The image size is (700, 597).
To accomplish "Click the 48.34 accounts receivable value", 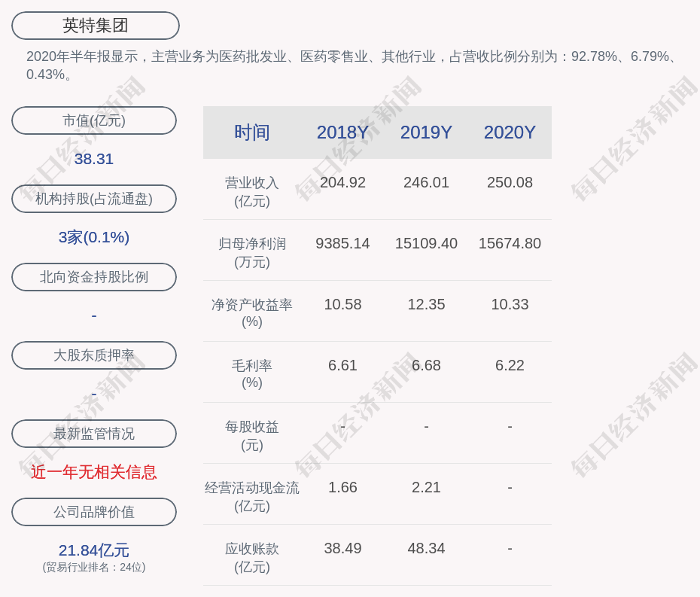I will click(x=426, y=549).
